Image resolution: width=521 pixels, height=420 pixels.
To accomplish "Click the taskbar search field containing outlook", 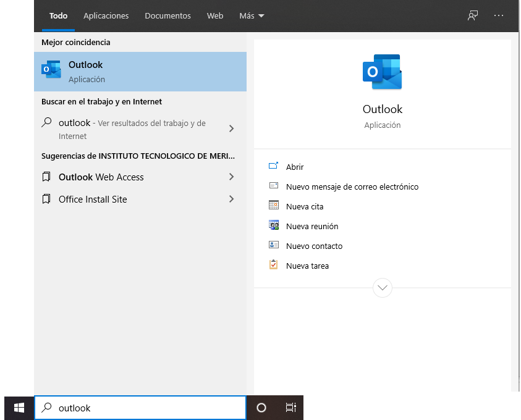I will tap(140, 408).
